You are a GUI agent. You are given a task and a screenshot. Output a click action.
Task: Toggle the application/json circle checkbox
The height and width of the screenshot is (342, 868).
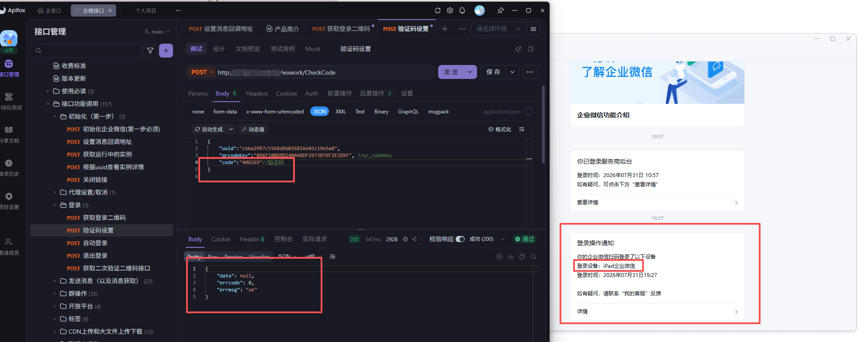(529, 111)
